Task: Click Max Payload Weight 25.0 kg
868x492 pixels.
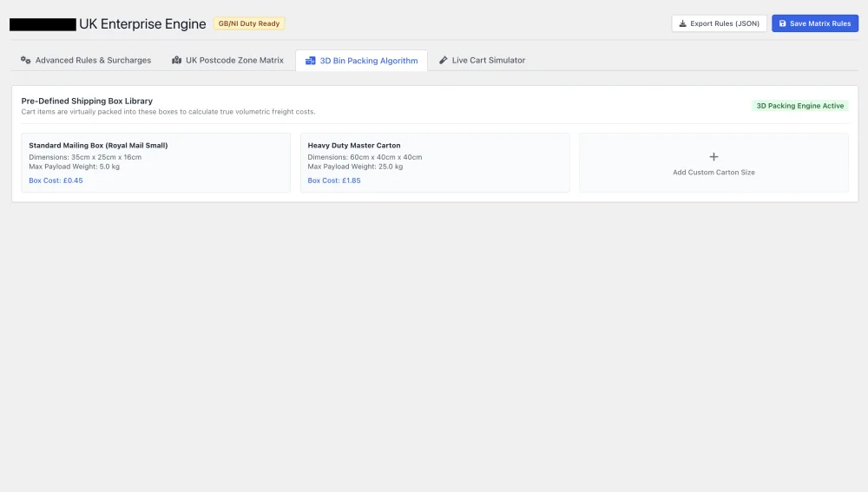Action: [355, 167]
